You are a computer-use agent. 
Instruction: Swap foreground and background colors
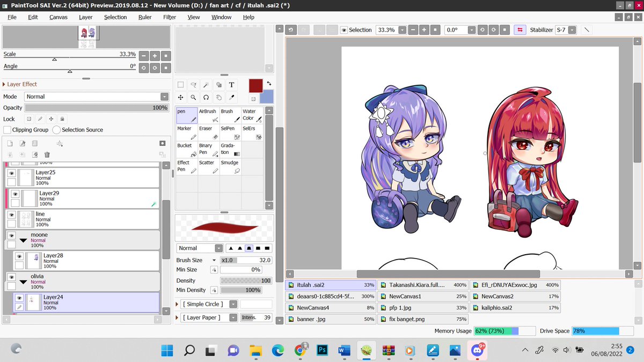(x=269, y=84)
